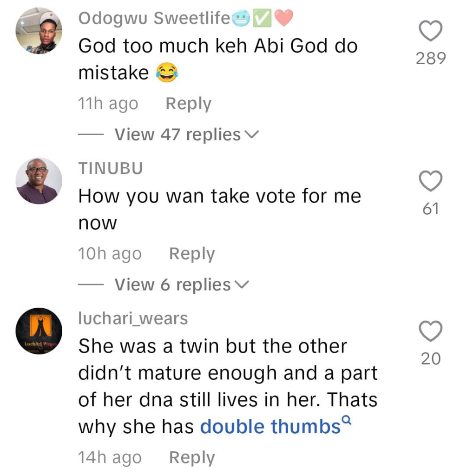Reply to TINUBU's comment
The image size is (467, 476).
[192, 254]
